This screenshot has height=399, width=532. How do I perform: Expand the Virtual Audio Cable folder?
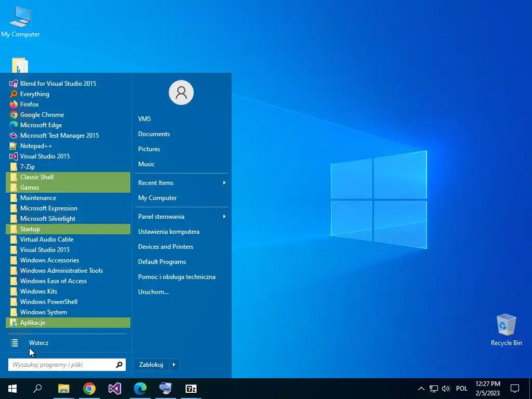68,240
